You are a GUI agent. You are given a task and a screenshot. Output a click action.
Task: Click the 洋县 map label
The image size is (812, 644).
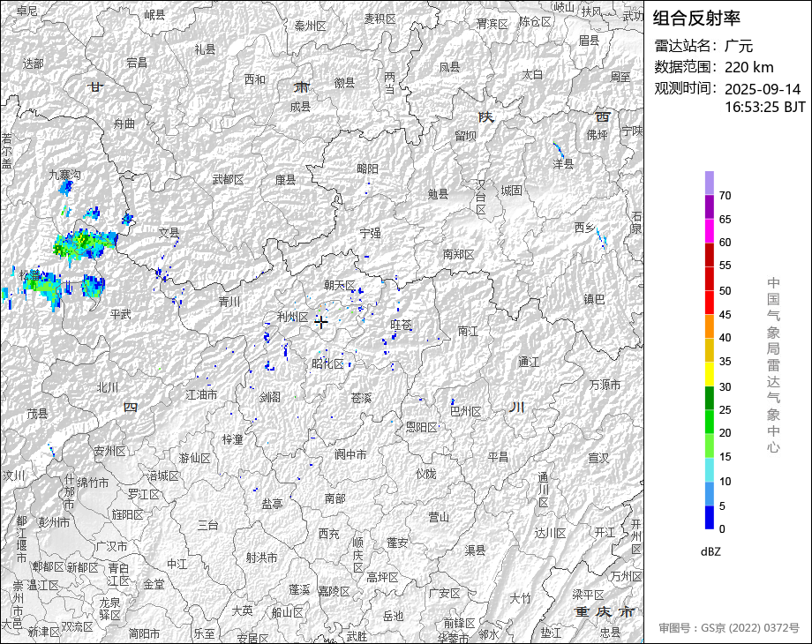(x=563, y=163)
